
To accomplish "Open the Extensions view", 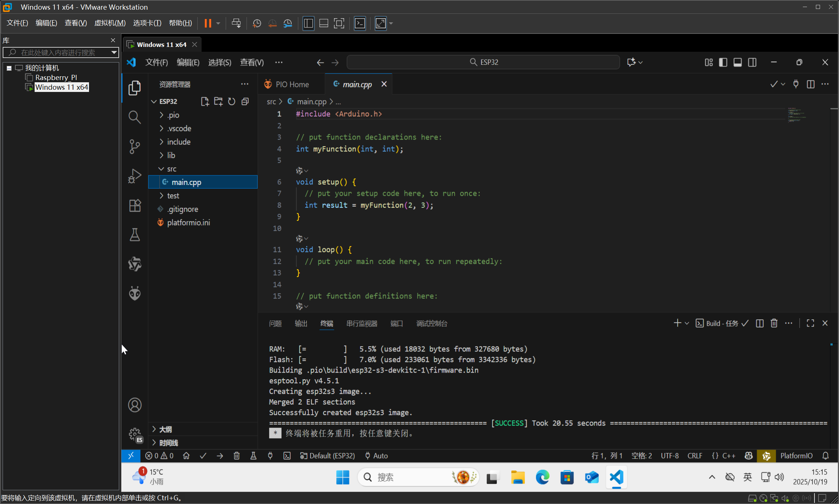I will tap(134, 205).
